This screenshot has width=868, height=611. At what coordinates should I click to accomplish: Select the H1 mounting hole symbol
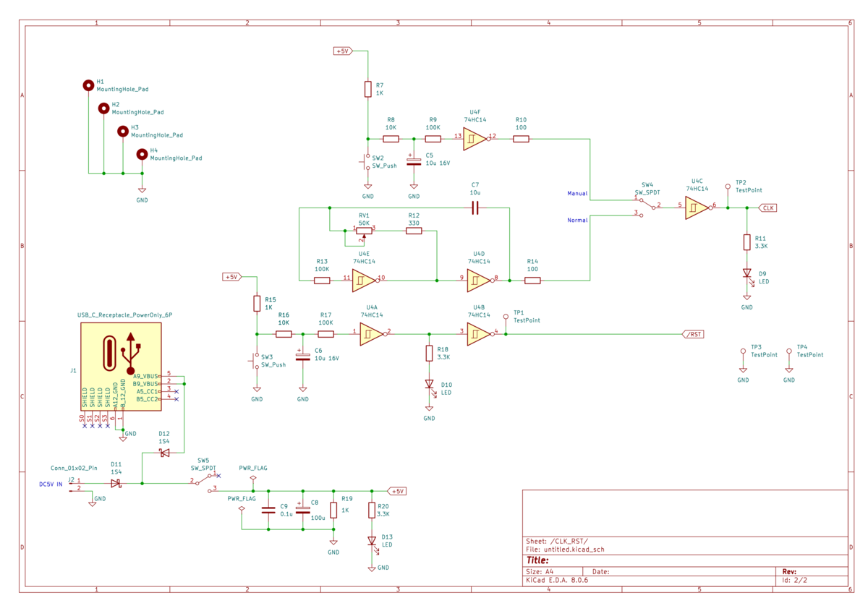pyautogui.click(x=88, y=85)
